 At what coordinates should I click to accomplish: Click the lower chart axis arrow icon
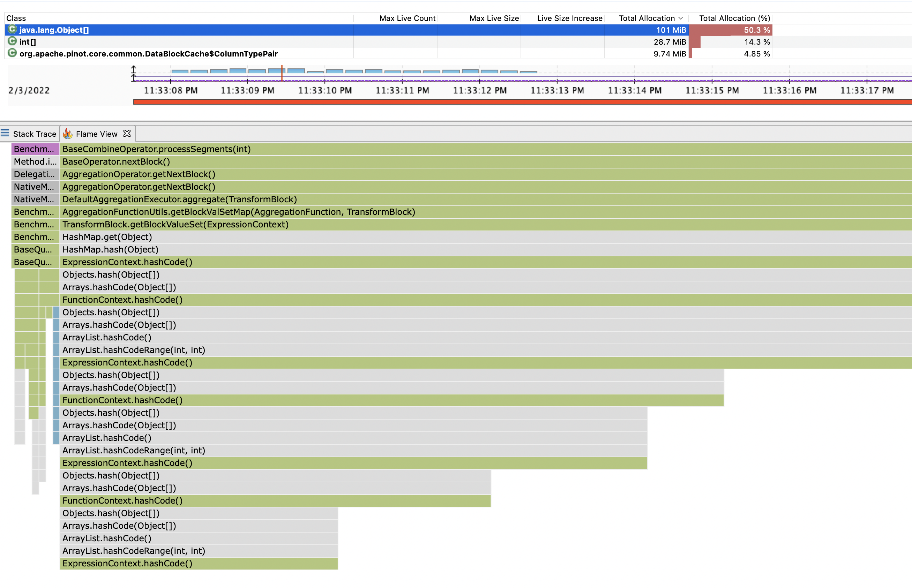[x=134, y=77]
